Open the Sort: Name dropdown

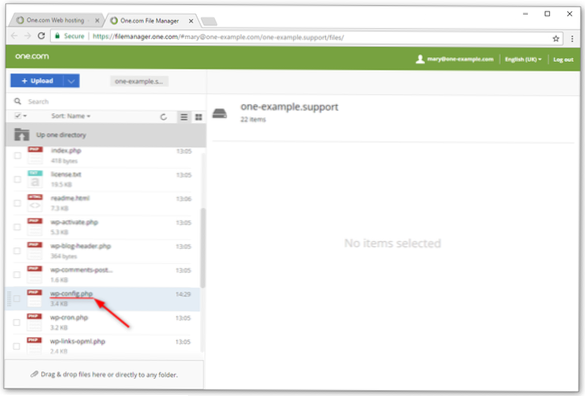click(x=71, y=116)
